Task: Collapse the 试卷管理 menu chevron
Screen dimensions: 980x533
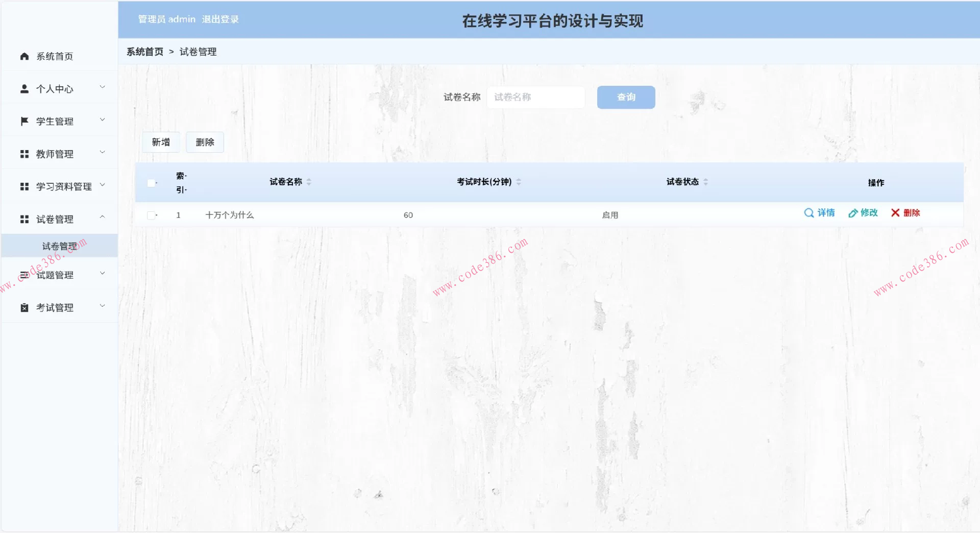Action: click(103, 217)
